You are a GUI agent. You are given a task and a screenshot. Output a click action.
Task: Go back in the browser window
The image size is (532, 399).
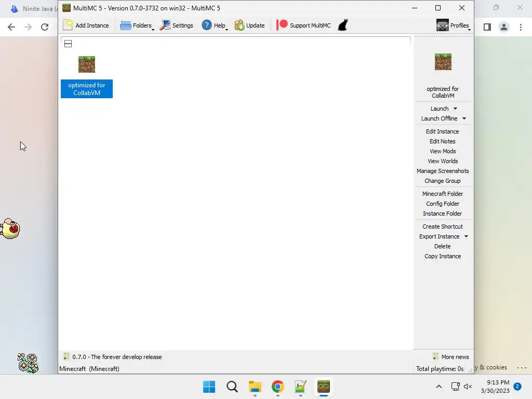11,27
